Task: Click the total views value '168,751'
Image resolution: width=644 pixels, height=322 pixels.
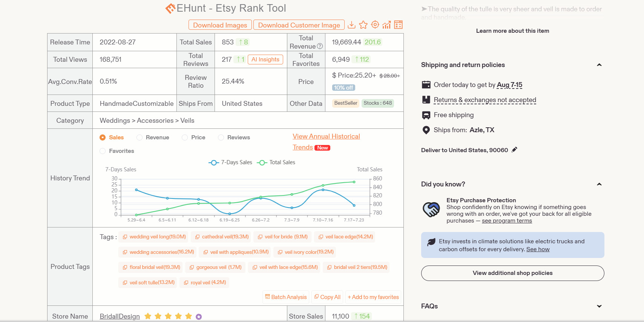Action: coord(110,60)
